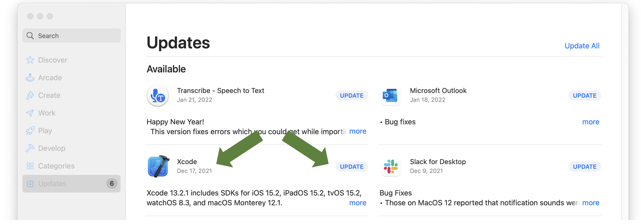Click the Slack for Desktop icon
Image resolution: width=644 pixels, height=224 pixels.
(x=391, y=167)
